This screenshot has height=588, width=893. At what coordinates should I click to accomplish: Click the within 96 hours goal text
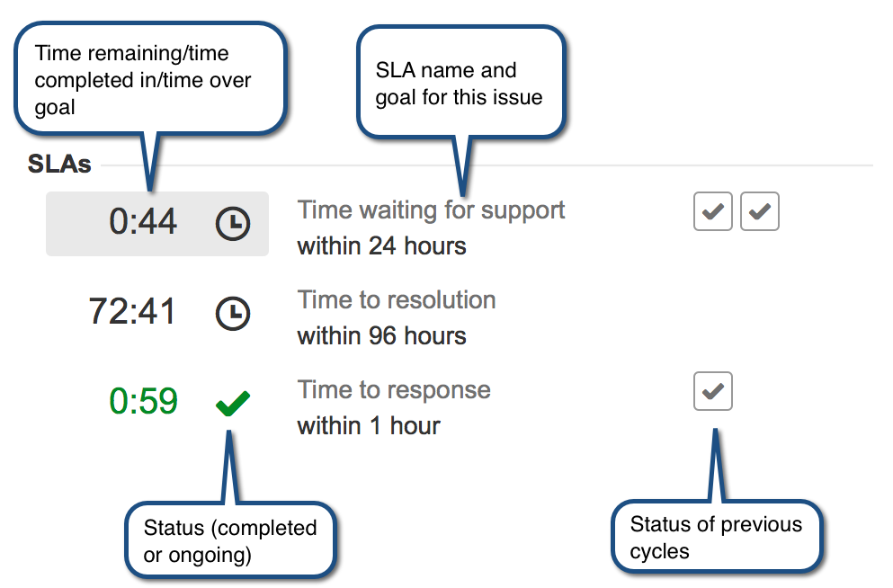pyautogui.click(x=381, y=336)
